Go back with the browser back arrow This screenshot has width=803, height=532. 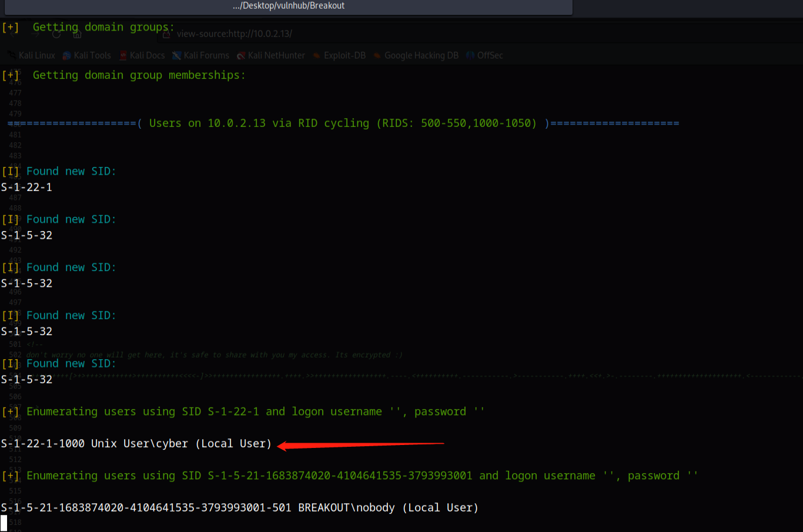[13, 34]
